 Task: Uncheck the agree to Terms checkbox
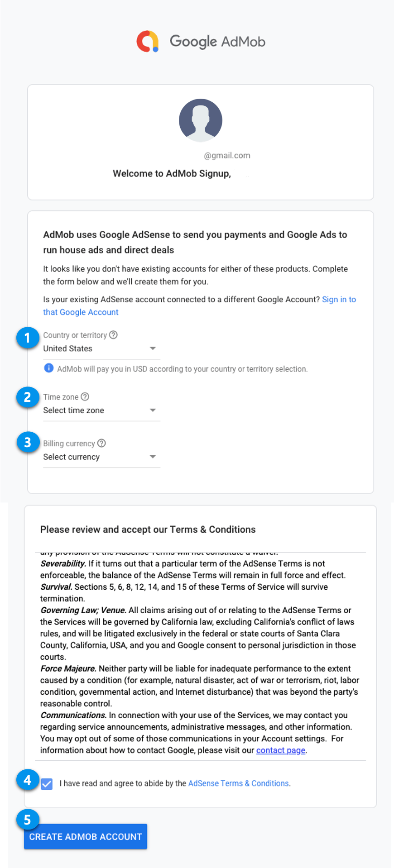click(47, 784)
